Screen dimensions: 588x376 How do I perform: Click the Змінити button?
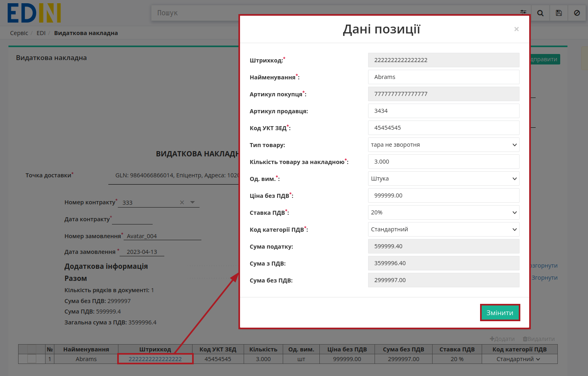coord(500,313)
